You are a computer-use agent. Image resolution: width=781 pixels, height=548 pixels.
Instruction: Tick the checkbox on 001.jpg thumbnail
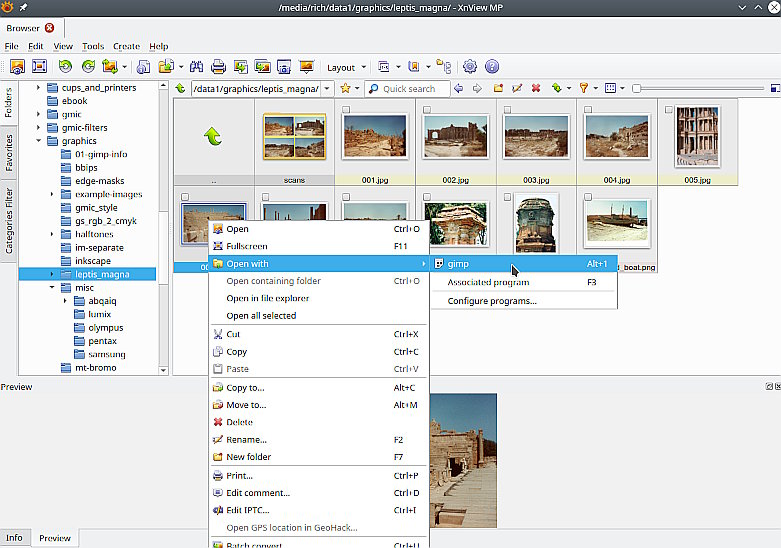[x=345, y=110]
